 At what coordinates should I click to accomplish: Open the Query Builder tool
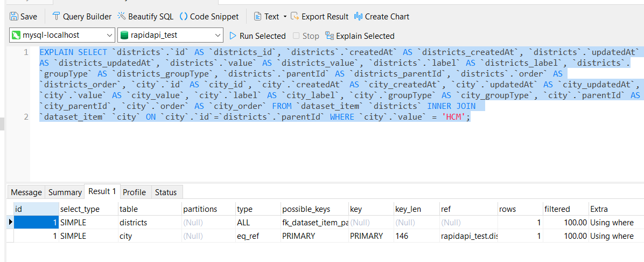(82, 17)
